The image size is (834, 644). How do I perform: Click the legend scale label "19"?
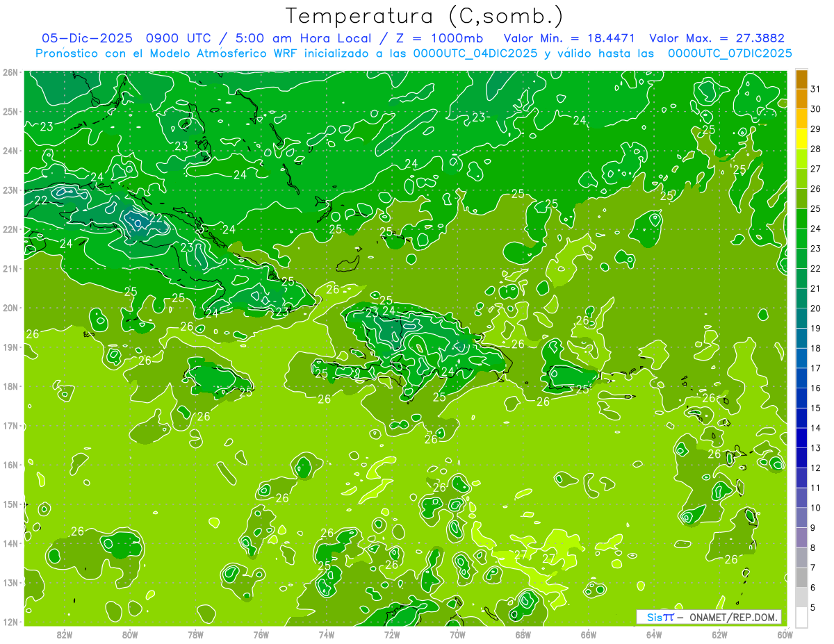click(815, 329)
